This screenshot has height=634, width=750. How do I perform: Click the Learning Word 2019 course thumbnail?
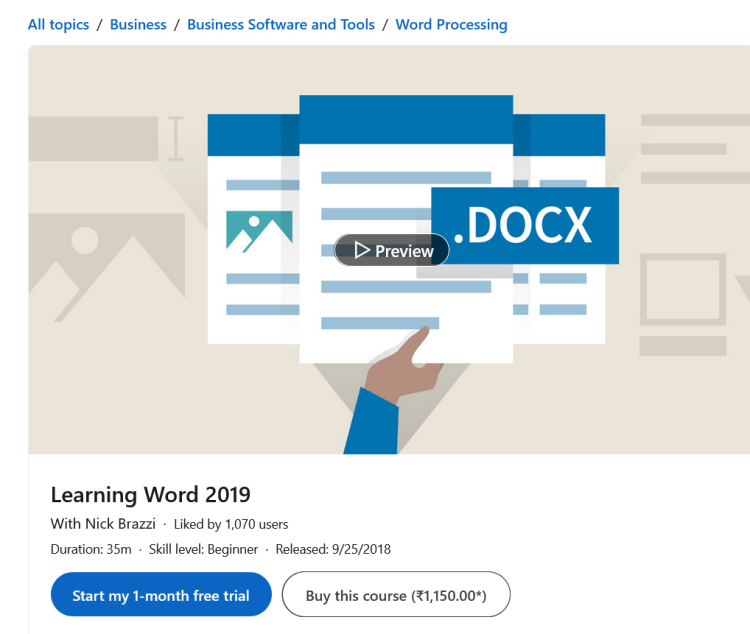click(389, 249)
